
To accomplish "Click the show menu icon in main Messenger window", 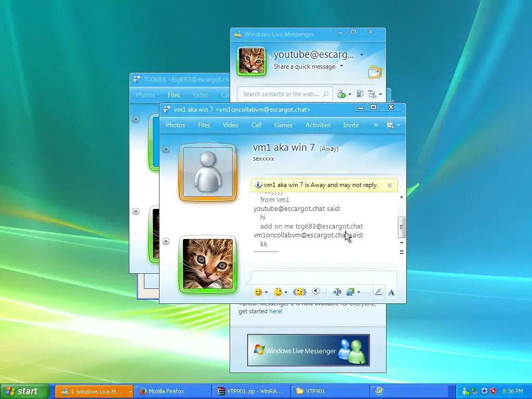I will (372, 94).
